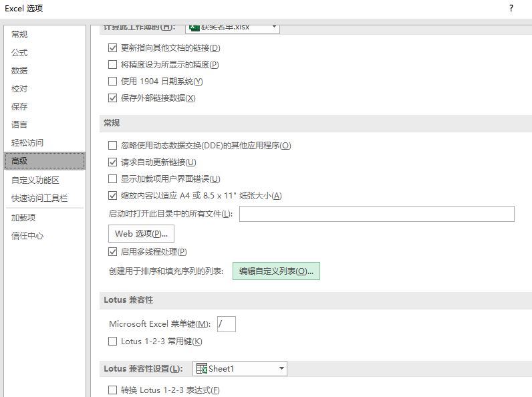The image size is (532, 397).
Task: Click 编辑自定义列表 button
Action: [x=276, y=271]
